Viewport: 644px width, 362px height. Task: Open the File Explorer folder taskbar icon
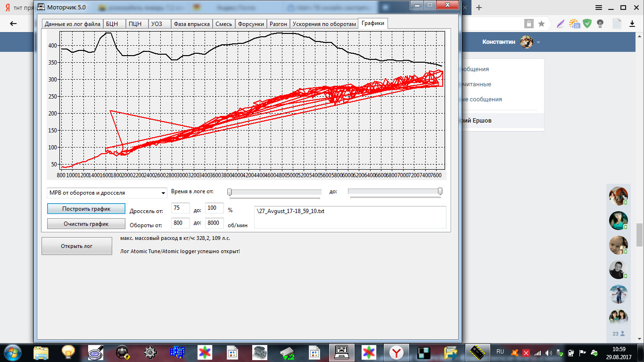(41, 352)
